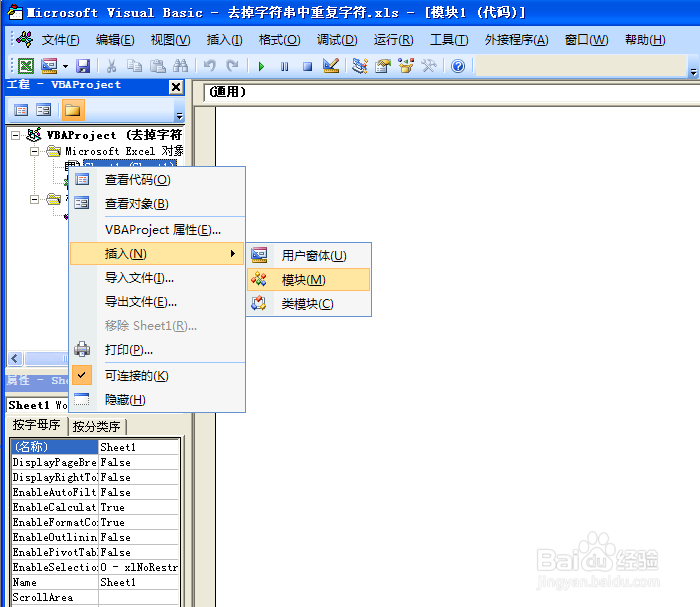This screenshot has width=700, height=607.
Task: Choose 隐藏(H) in context menu
Action: (x=158, y=400)
